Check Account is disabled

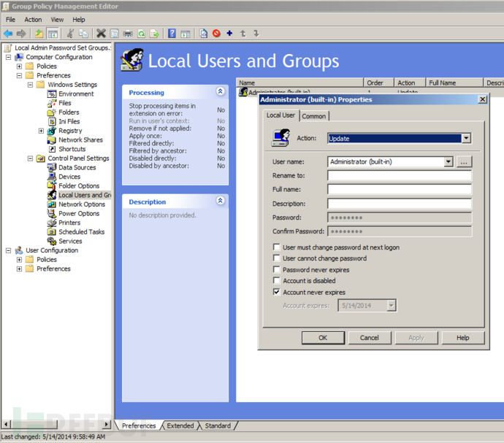click(276, 280)
